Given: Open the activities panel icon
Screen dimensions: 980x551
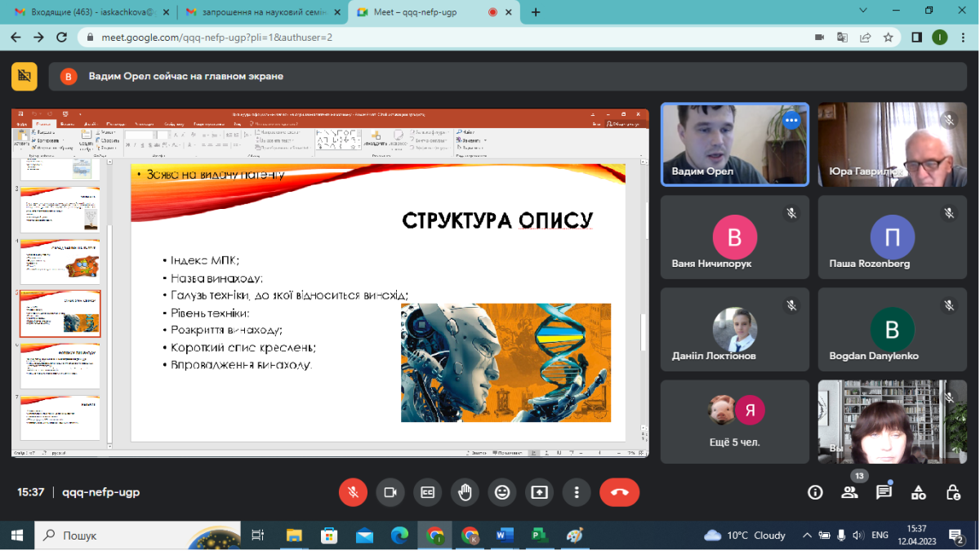Looking at the screenshot, I should point(919,492).
